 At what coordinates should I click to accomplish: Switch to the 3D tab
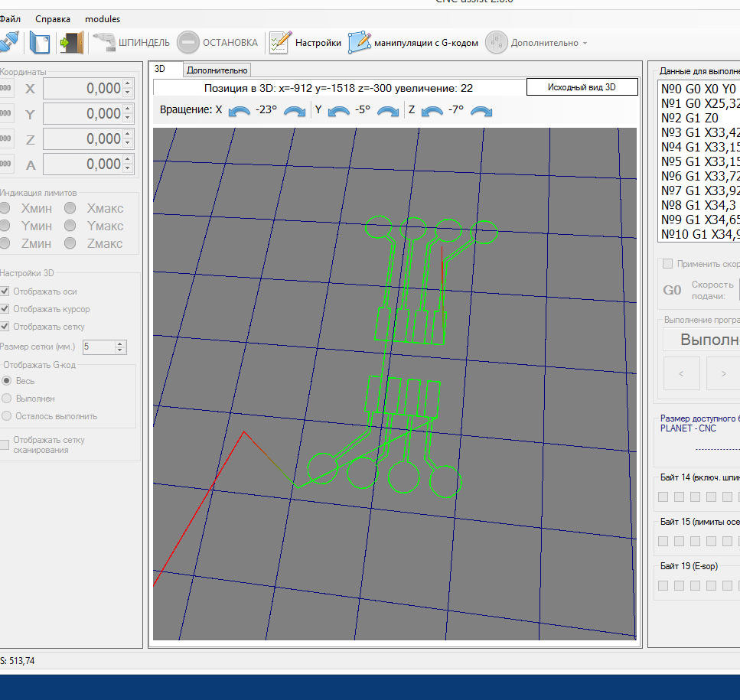[165, 70]
